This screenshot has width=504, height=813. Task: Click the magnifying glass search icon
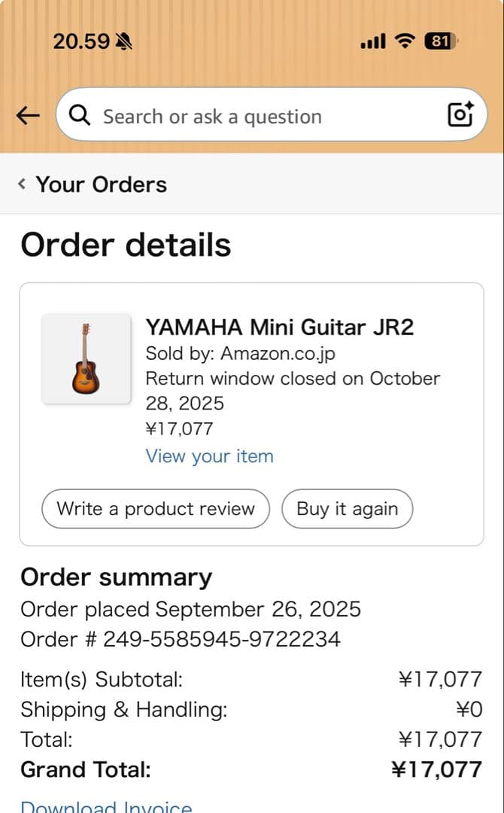tap(79, 115)
